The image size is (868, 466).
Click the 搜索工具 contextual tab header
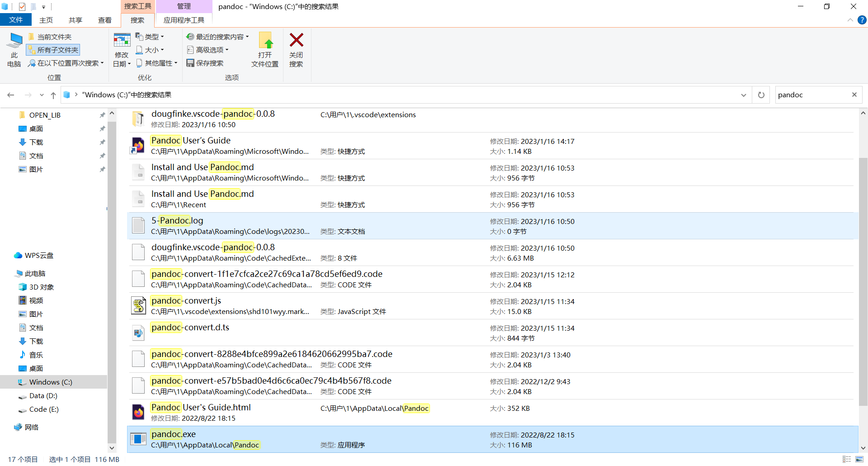coord(138,6)
